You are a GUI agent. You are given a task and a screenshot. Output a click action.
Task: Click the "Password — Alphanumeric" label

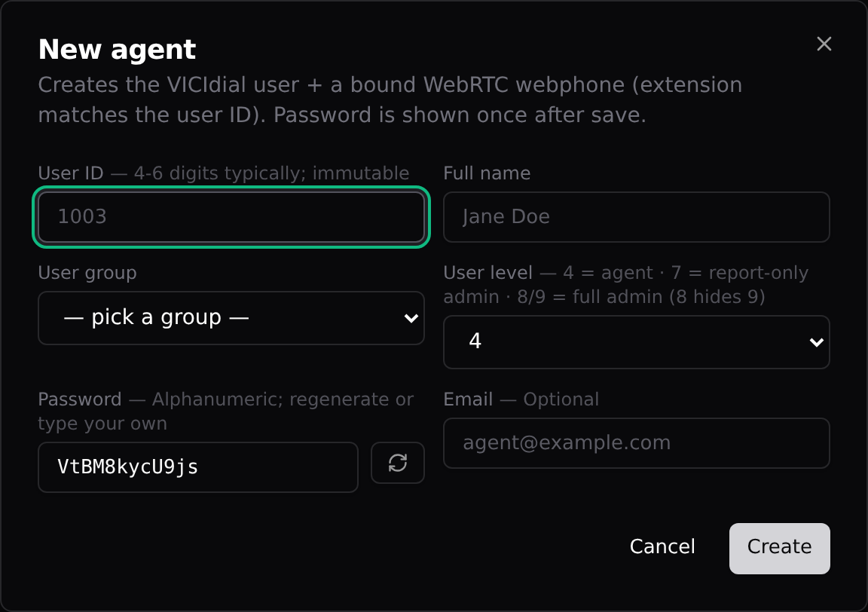226,411
